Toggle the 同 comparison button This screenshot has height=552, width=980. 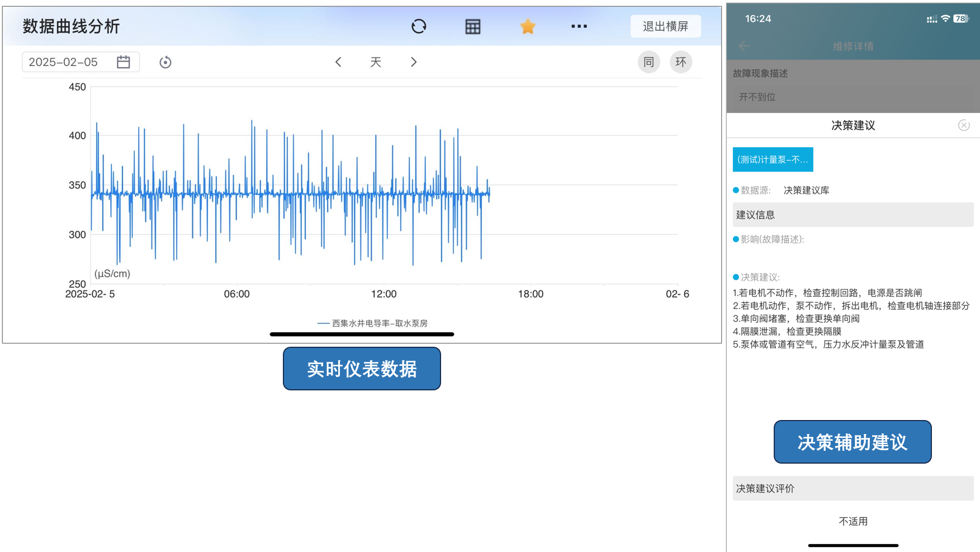pyautogui.click(x=648, y=62)
